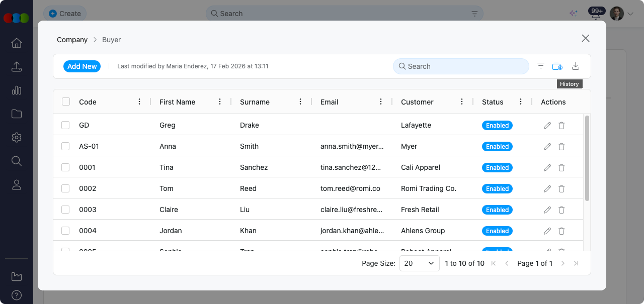Toggle the select-all header checkbox
The image size is (644, 304).
point(66,102)
